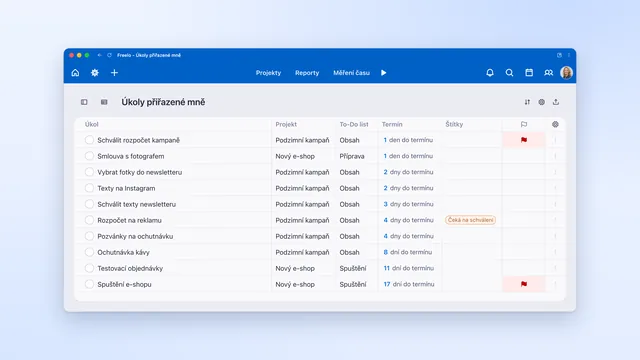Open sort order arrows icon
The height and width of the screenshot is (360, 640).
click(527, 102)
